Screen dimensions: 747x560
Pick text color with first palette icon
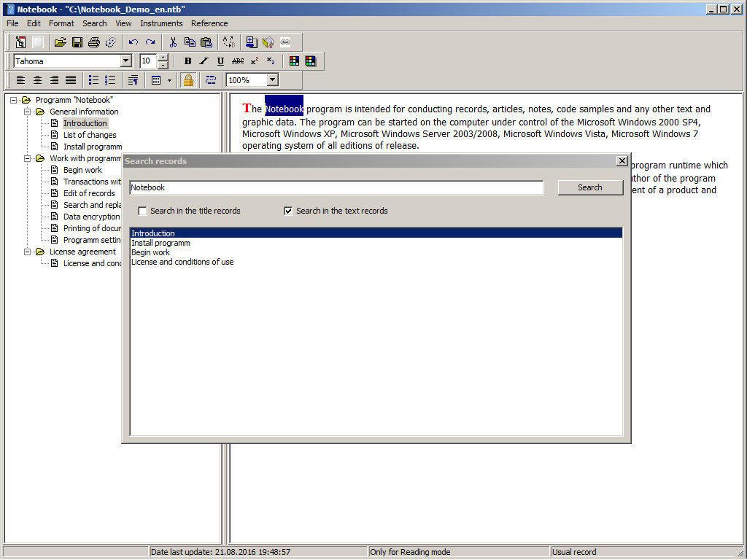tap(294, 61)
